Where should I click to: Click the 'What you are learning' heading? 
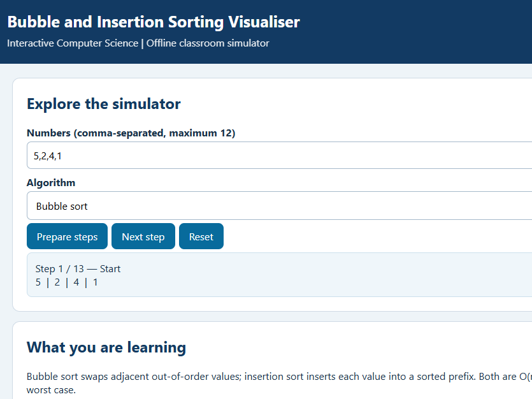pyautogui.click(x=106, y=347)
